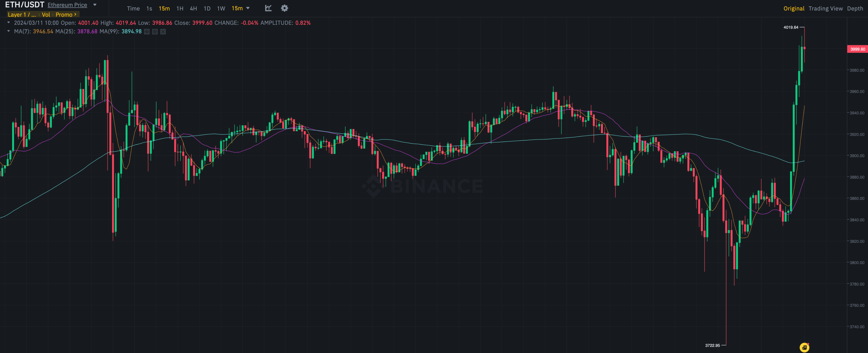The width and height of the screenshot is (868, 353).
Task: Click ETH/USDT pair title
Action: 25,5
